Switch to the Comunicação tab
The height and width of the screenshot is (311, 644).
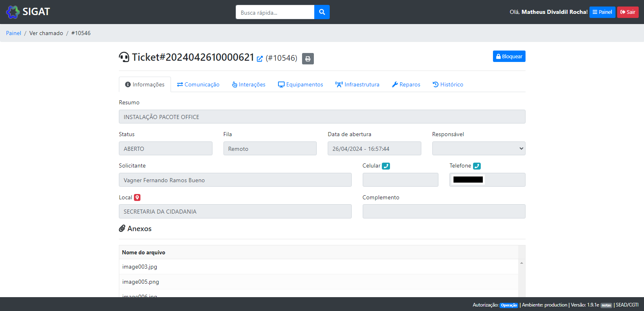(x=198, y=84)
